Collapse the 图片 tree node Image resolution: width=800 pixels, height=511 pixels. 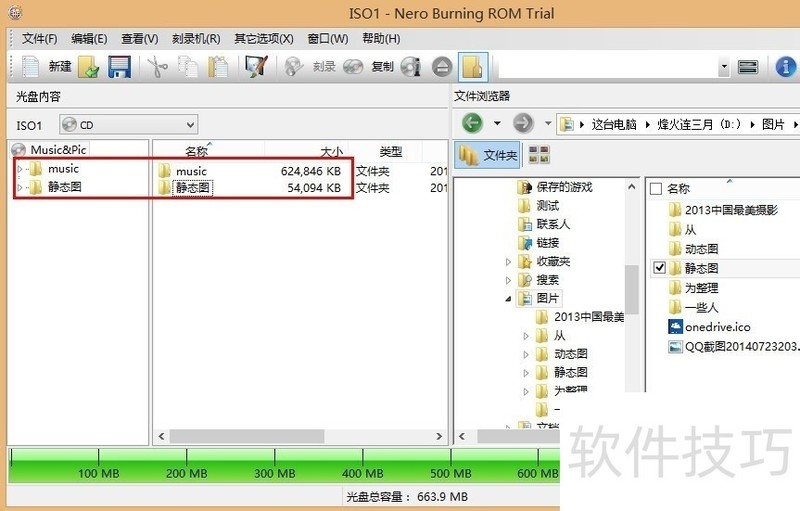click(508, 299)
